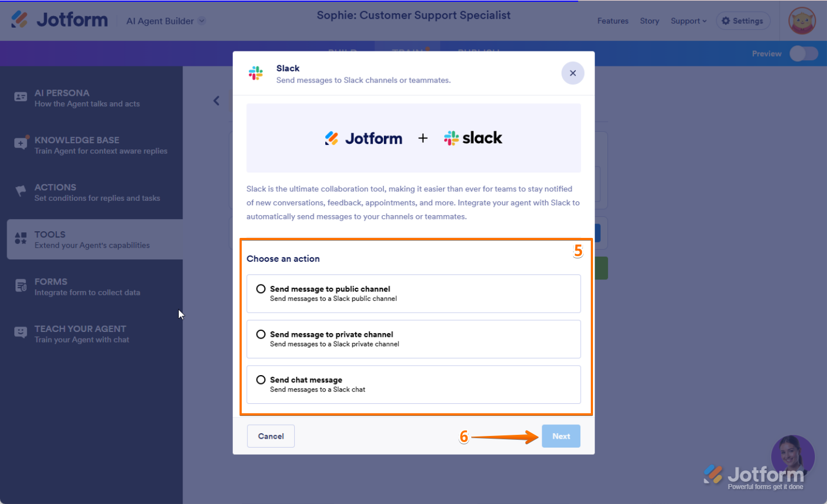Select Send chat message option
This screenshot has width=827, height=504.
(414, 385)
